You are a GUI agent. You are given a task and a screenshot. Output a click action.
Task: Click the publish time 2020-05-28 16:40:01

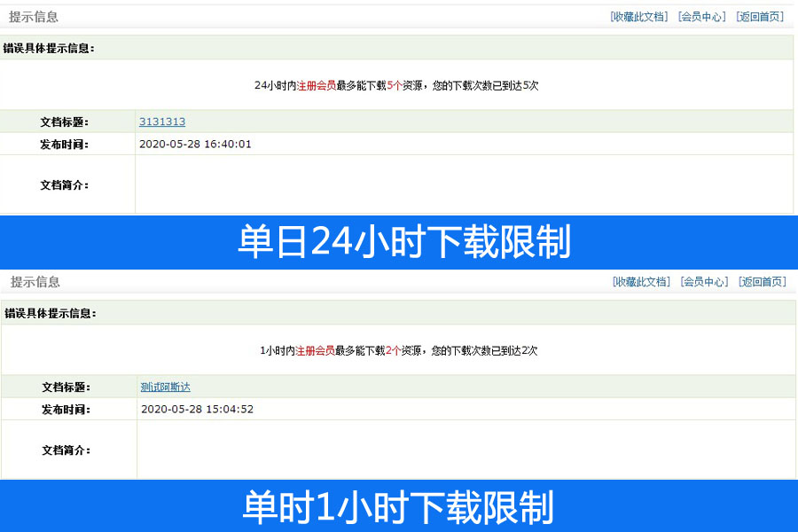pyautogui.click(x=195, y=144)
